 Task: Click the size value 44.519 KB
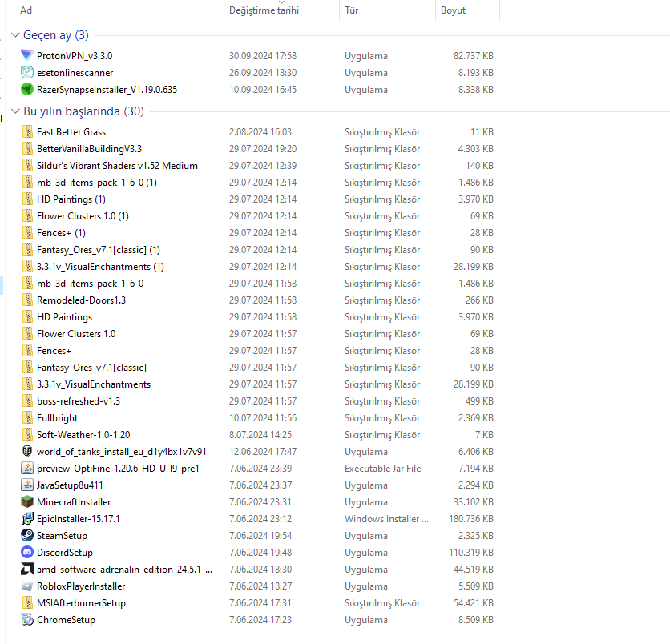coord(474,570)
